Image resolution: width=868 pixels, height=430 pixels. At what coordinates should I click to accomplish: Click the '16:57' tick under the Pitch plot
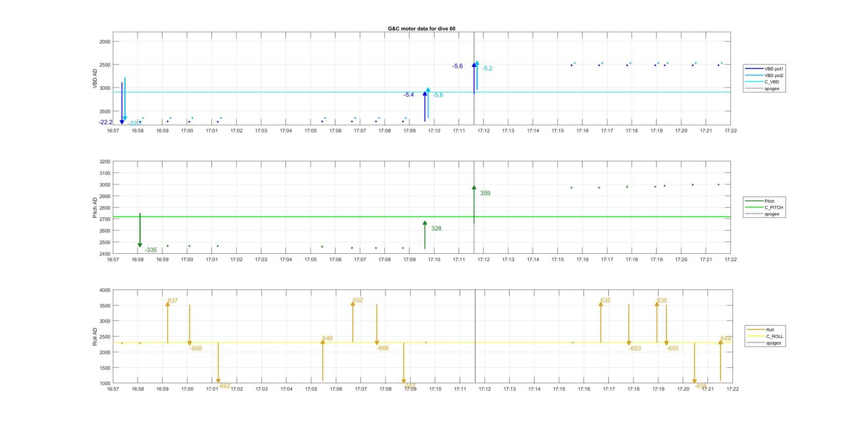113,259
